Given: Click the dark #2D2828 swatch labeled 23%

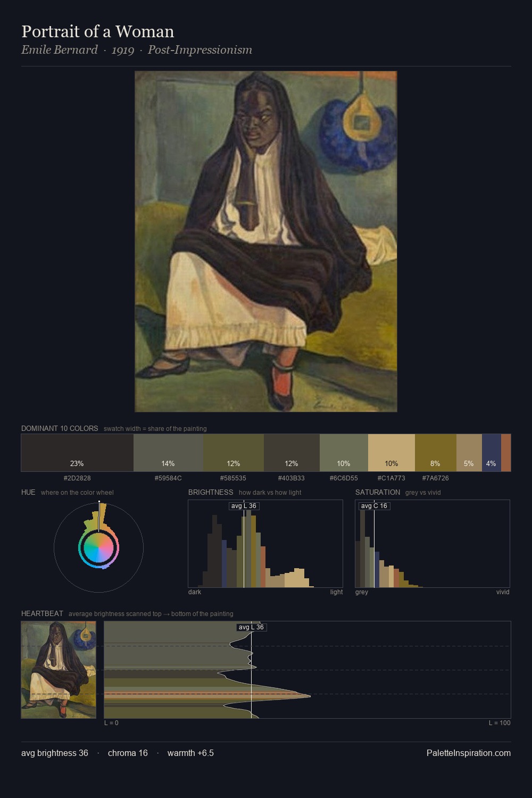Looking at the screenshot, I should (x=77, y=453).
